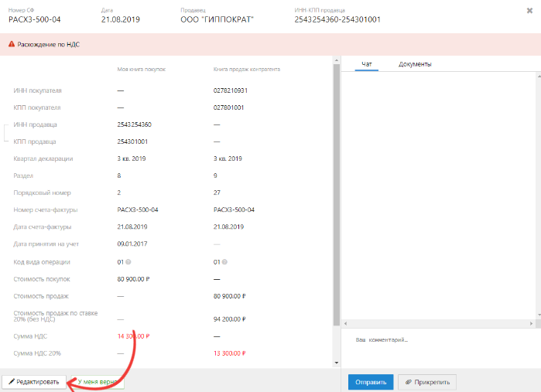Select the red VAT amount 13 300.00 ₽

tap(229, 353)
